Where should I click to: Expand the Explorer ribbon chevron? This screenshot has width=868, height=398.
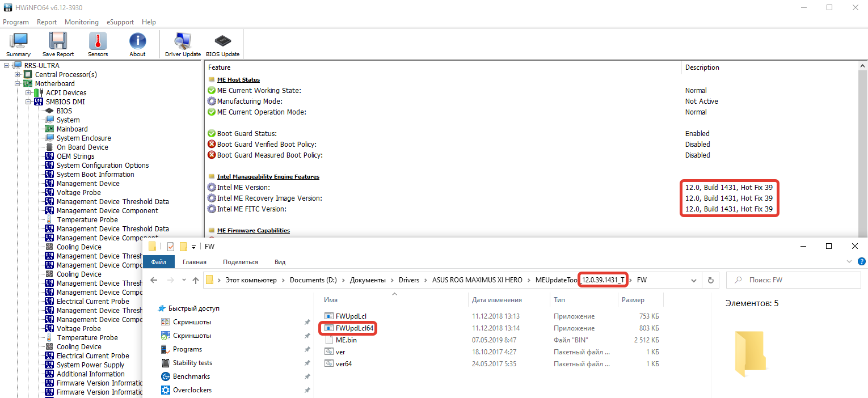point(849,261)
